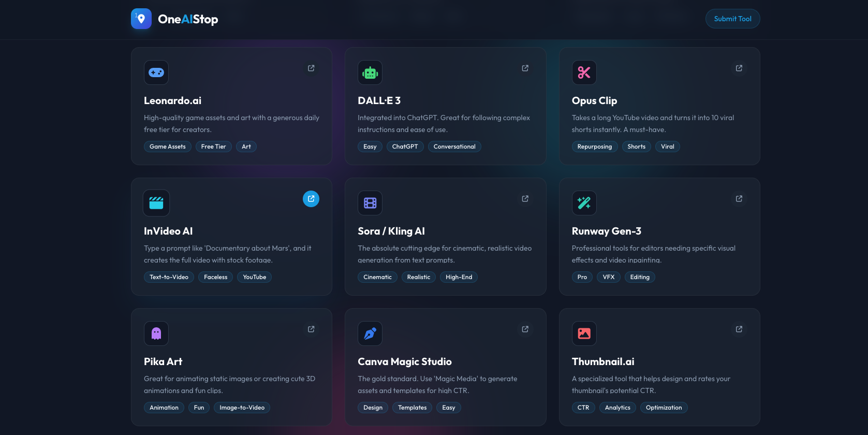Open InVideo AI highlighted external link
The height and width of the screenshot is (435, 868).
(311, 199)
